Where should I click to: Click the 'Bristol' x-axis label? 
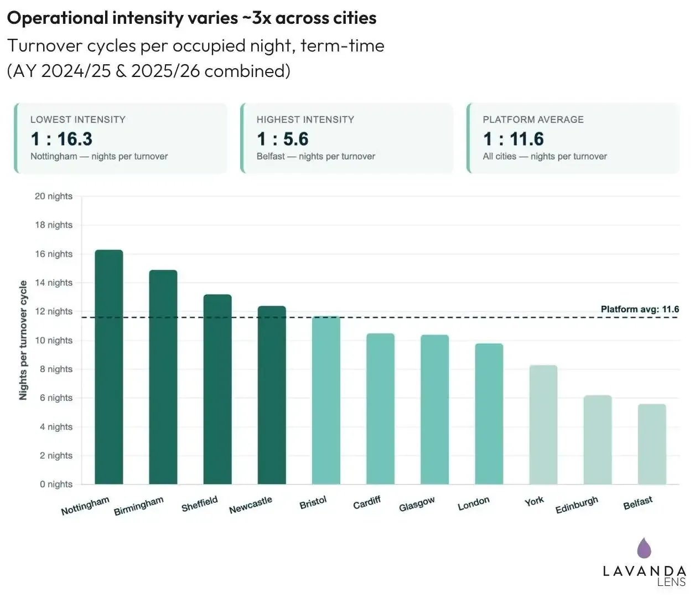pos(313,503)
